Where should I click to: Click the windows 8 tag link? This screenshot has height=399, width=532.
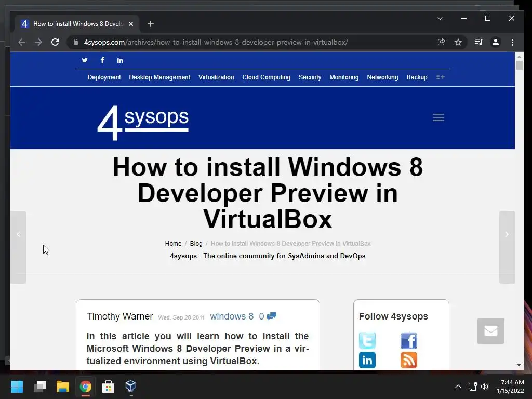pos(232,316)
